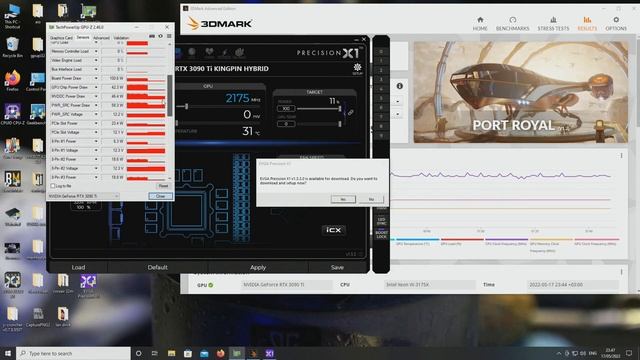Viewport: 640px width, 360px height.
Task: Click Save in Precision X1
Action: coord(337,267)
